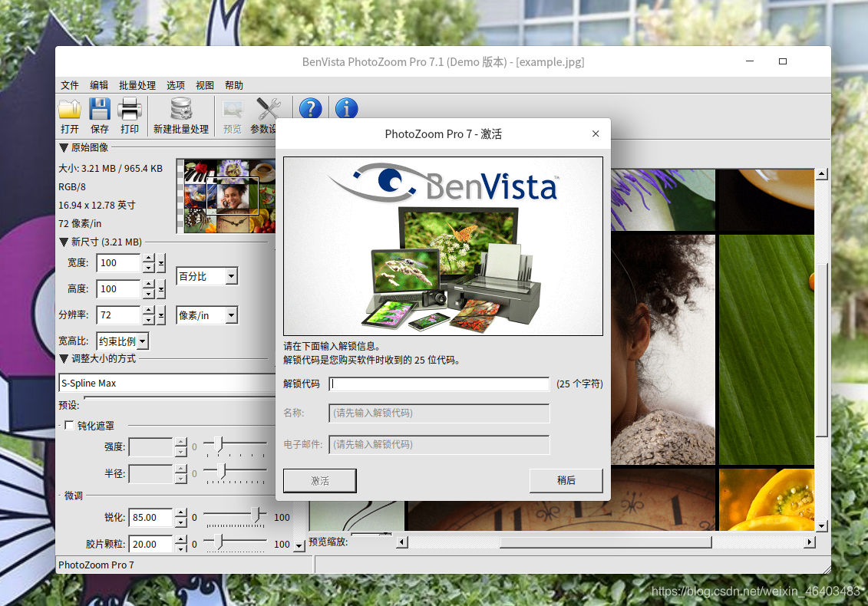868x606 pixels.
Task: Click the 名称 field in activation dialog
Action: point(439,413)
